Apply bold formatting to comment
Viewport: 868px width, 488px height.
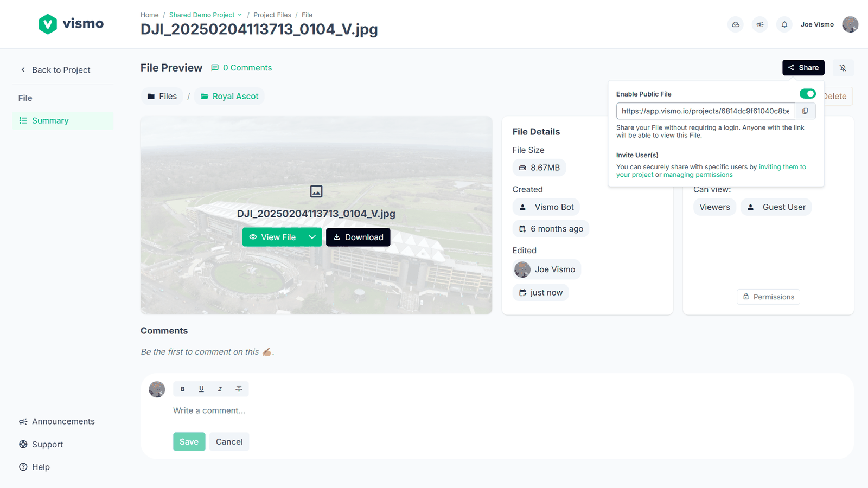tap(183, 389)
